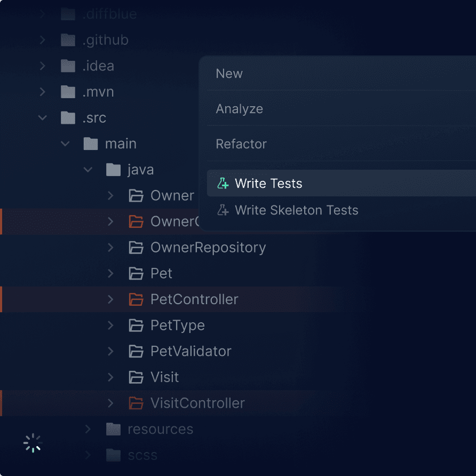Viewport: 476px width, 476px height.
Task: Click the orange VisitController folder icon
Action: pyautogui.click(x=136, y=403)
